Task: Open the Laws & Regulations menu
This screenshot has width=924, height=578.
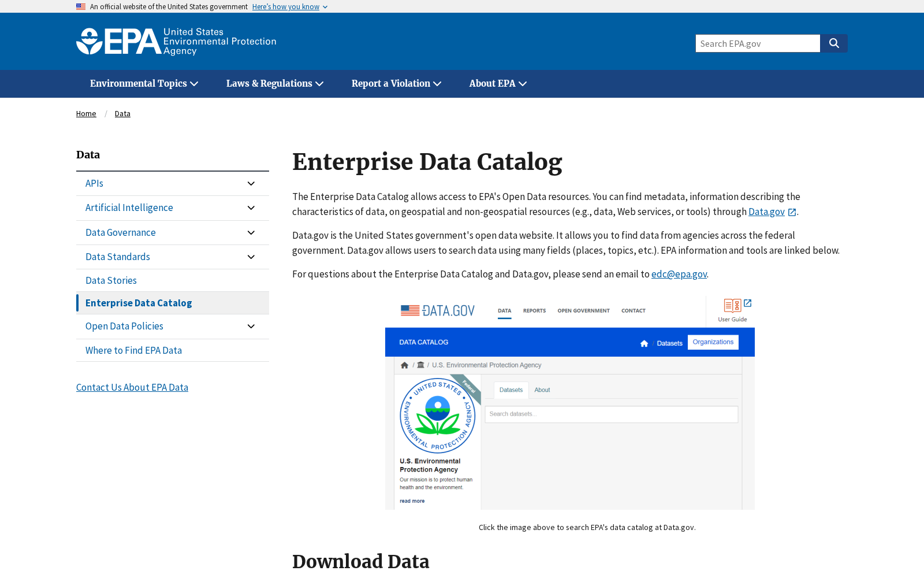Action: 275,84
